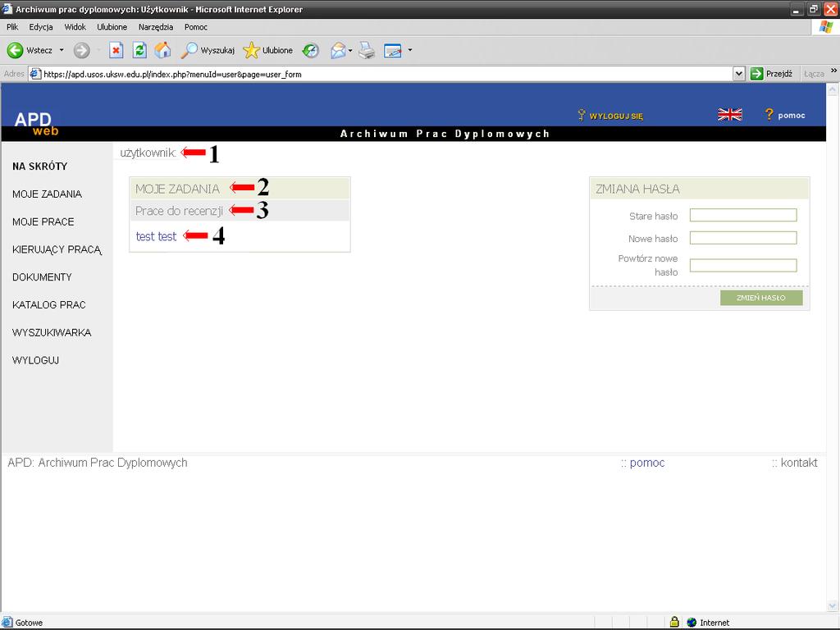This screenshot has width=840, height=630.
Task: Click the ZMIEŃ HASŁO button
Action: [761, 298]
